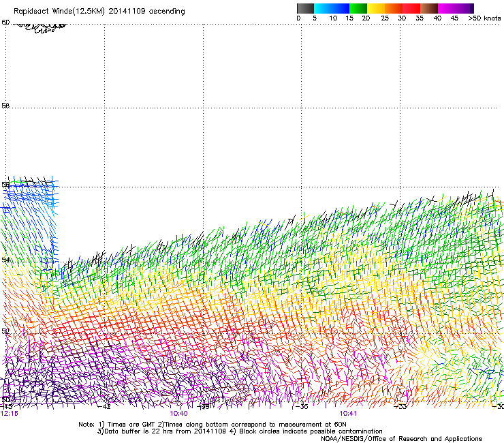Viewport: 504px width, 443px height.
Task: Click the purple time label '12:16'
Action: (x=10, y=414)
